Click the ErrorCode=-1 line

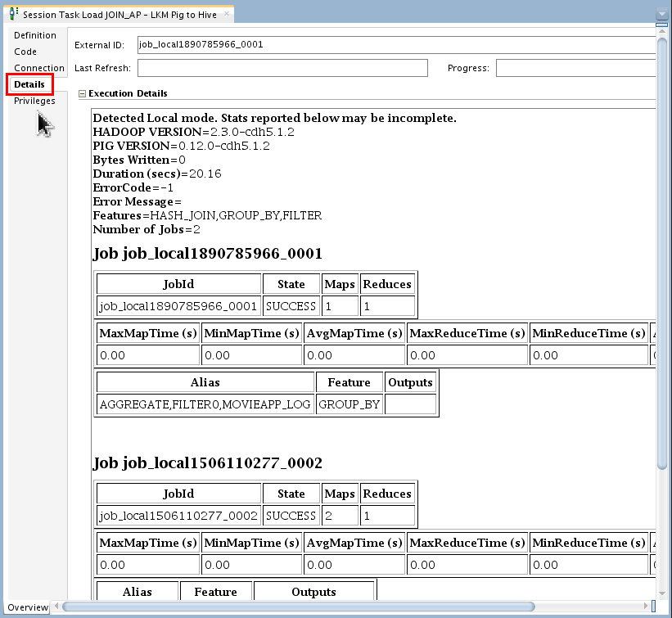(x=133, y=187)
